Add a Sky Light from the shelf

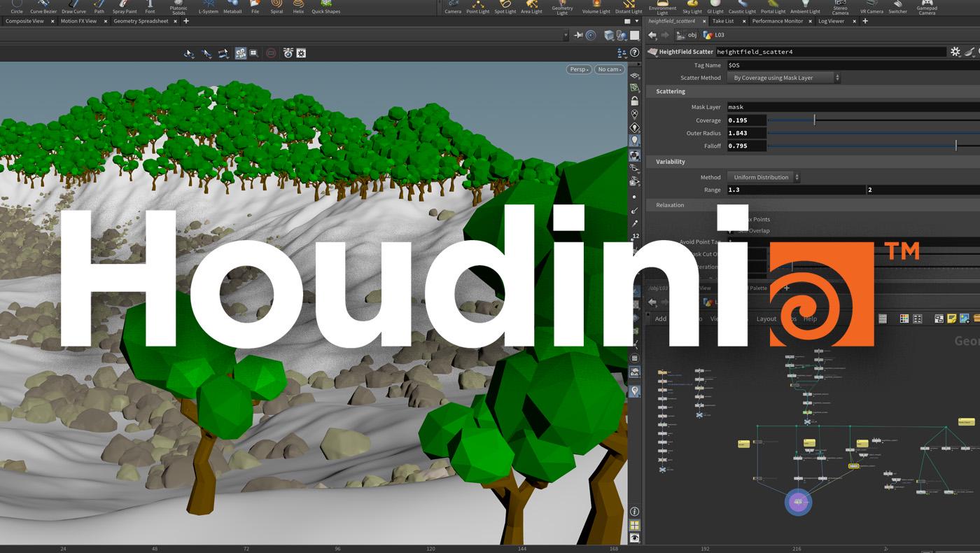pyautogui.click(x=692, y=7)
